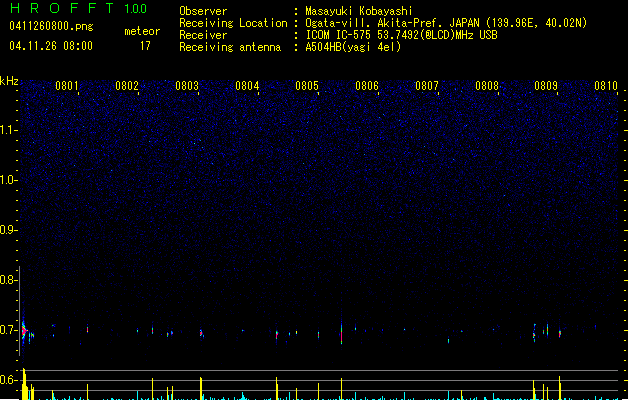Click the strong meteor echo at 08:00 start
Viewport: 629px width, 400px height.
tap(24, 331)
